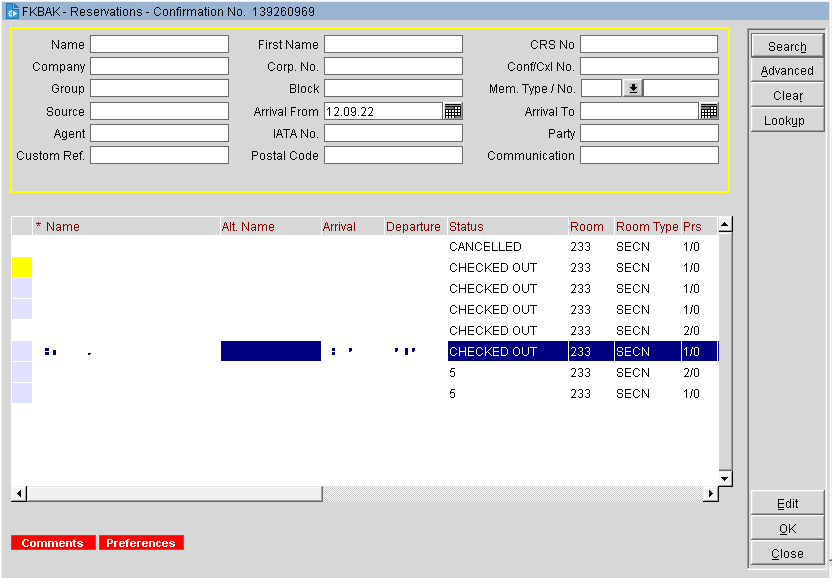Click the Search button
Image resolution: width=832 pixels, height=578 pixels.
click(787, 47)
